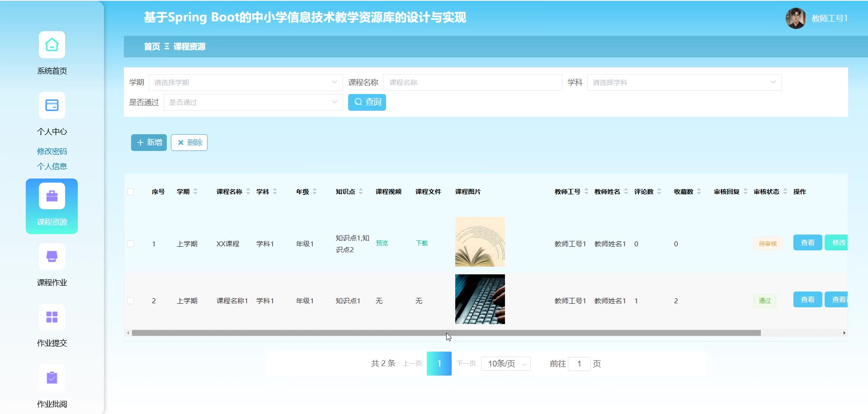The width and height of the screenshot is (868, 414).
Task: Select the 课程资源 briefcase icon
Action: 52,196
